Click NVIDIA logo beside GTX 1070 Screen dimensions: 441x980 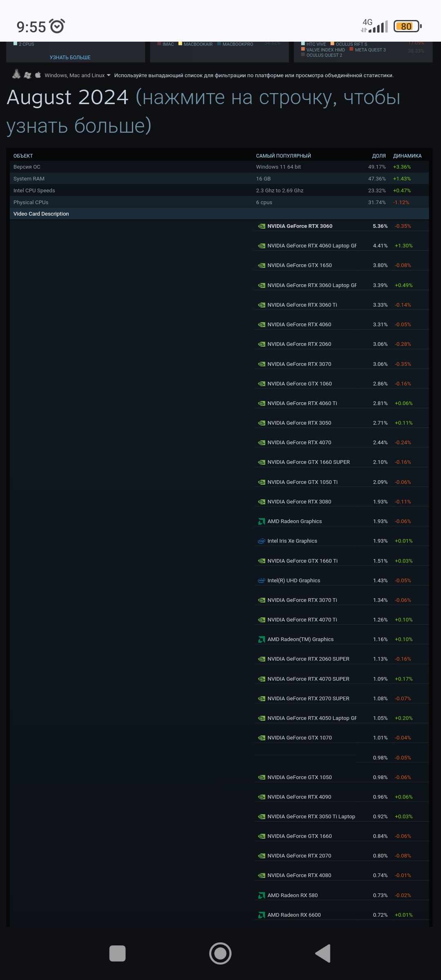pyautogui.click(x=262, y=738)
